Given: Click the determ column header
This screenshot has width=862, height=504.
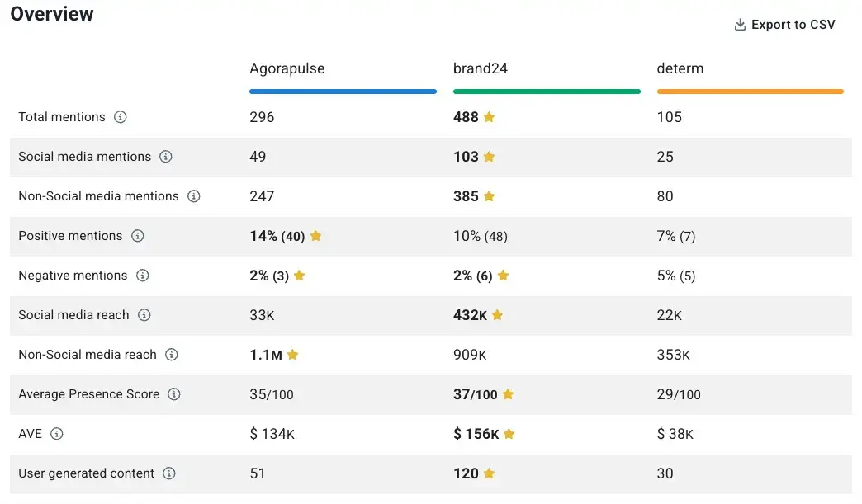Looking at the screenshot, I should click(680, 68).
